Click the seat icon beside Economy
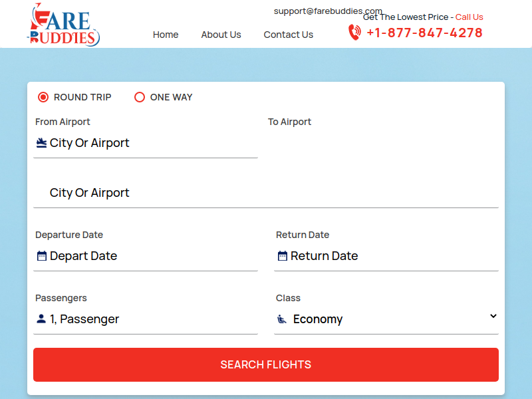The height and width of the screenshot is (399, 532). (x=283, y=319)
